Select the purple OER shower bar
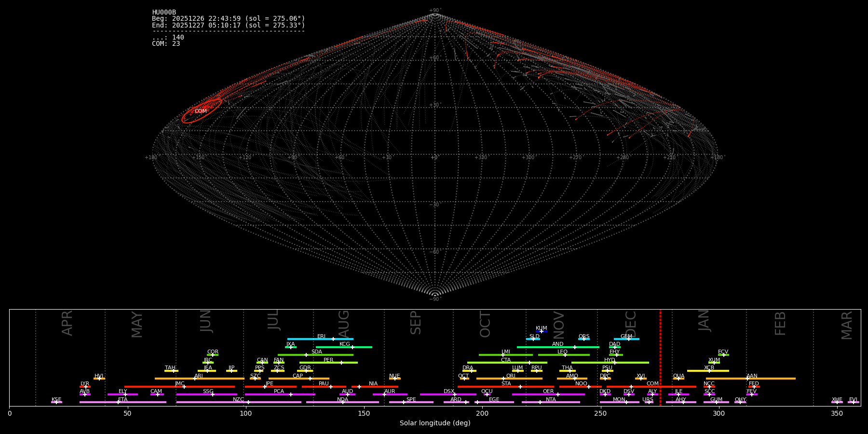 548,394
